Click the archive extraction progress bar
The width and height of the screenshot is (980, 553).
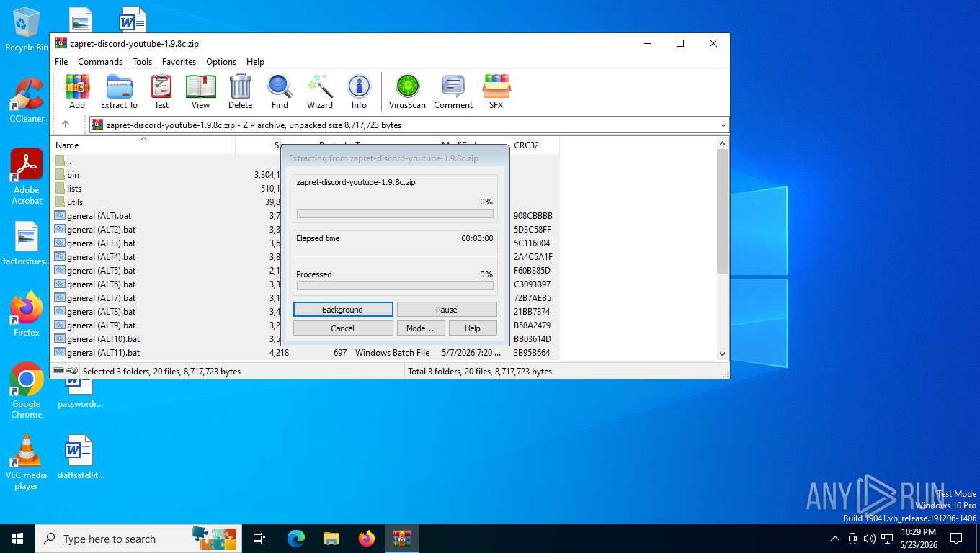point(395,214)
